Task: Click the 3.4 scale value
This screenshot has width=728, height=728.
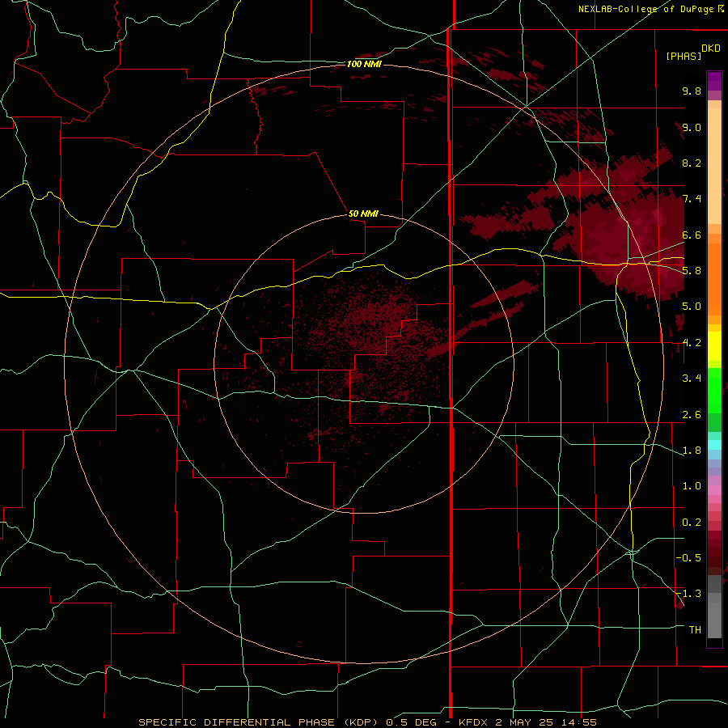Action: [x=692, y=379]
